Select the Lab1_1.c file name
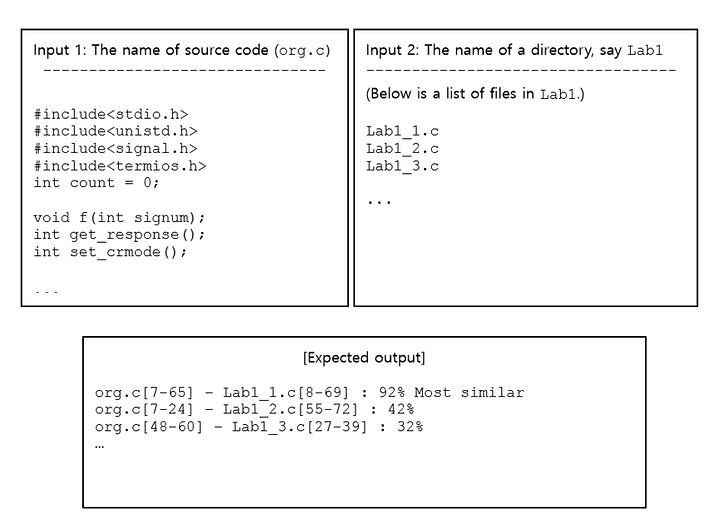Viewport: 720px width, 514px height. [402, 132]
